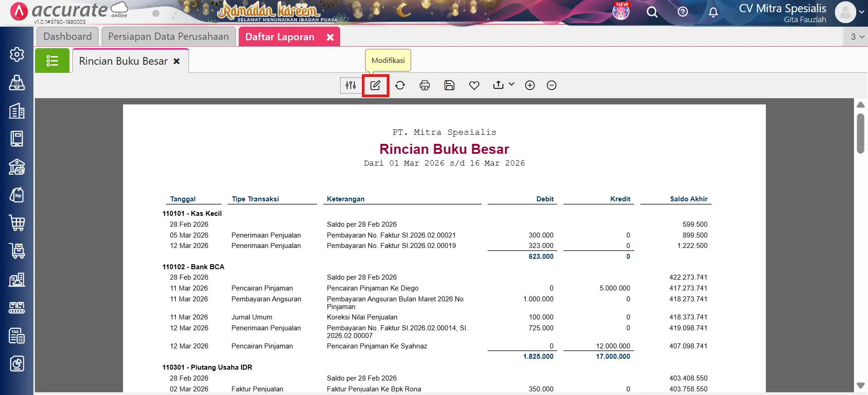Click the scrollbar up arrow

(x=860, y=105)
